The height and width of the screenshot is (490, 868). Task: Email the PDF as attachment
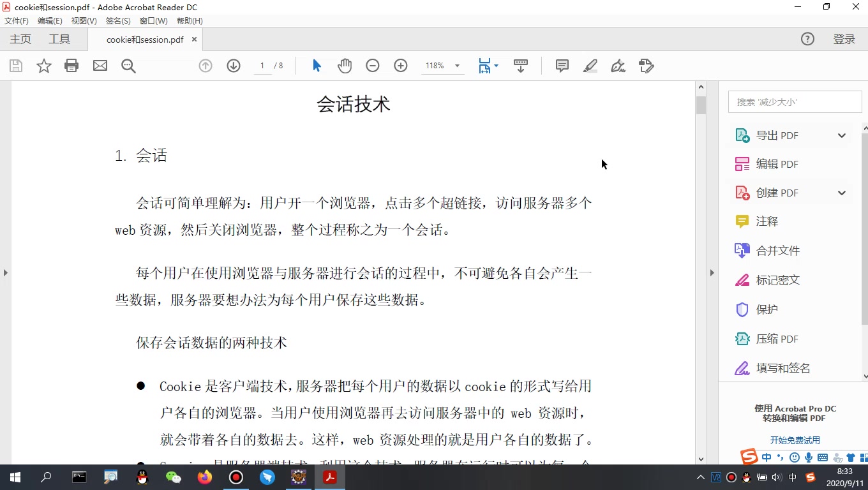[x=100, y=66]
